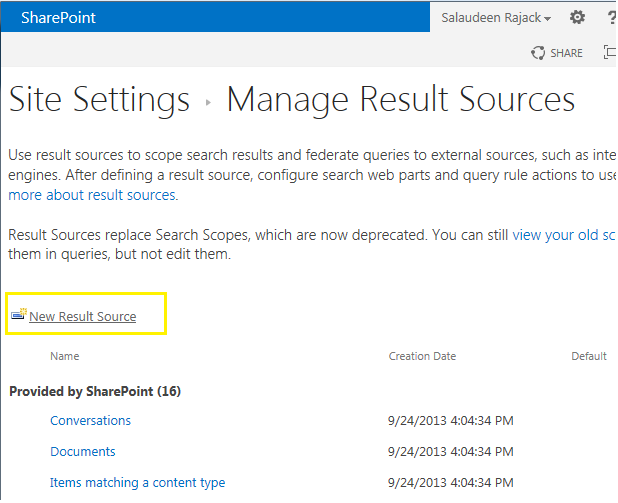Click the New Result Source icon

[19, 315]
